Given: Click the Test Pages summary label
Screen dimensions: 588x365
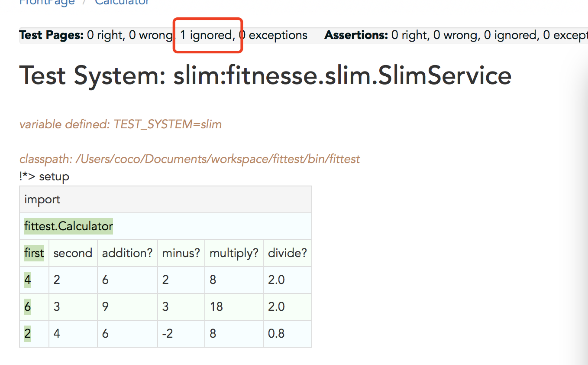Looking at the screenshot, I should 52,35.
